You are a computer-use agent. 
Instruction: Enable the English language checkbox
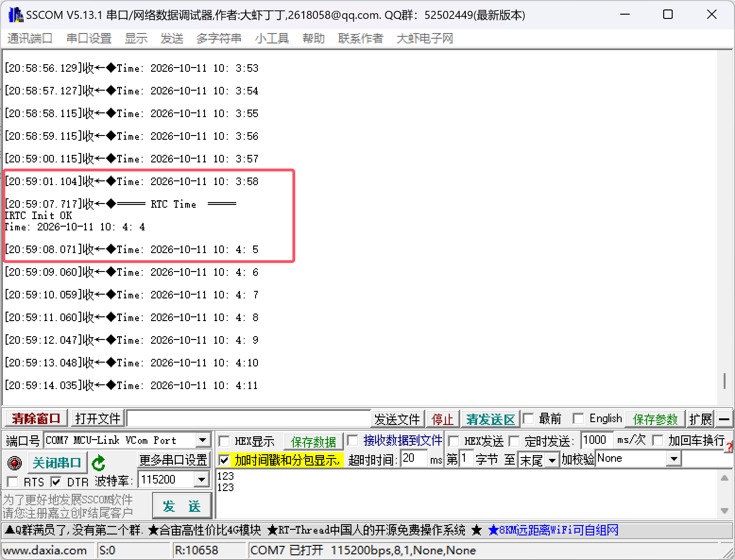(x=578, y=418)
